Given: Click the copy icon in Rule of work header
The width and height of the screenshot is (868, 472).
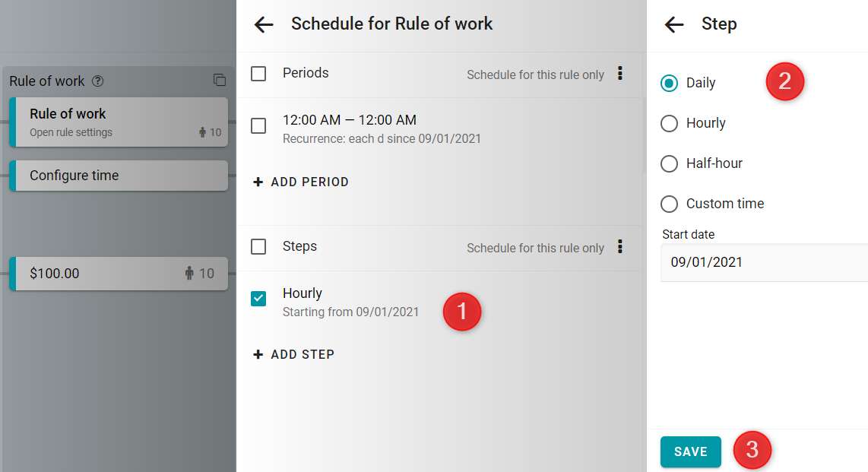Looking at the screenshot, I should (x=219, y=81).
